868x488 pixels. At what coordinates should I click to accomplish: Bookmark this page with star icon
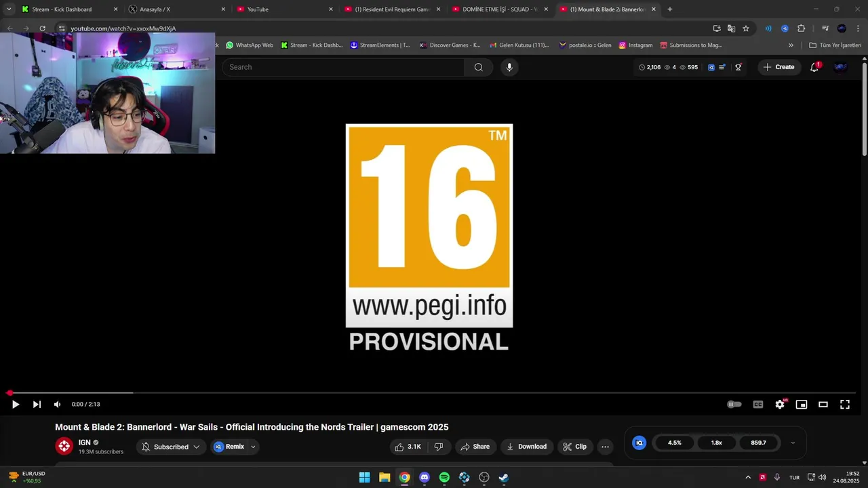(746, 28)
